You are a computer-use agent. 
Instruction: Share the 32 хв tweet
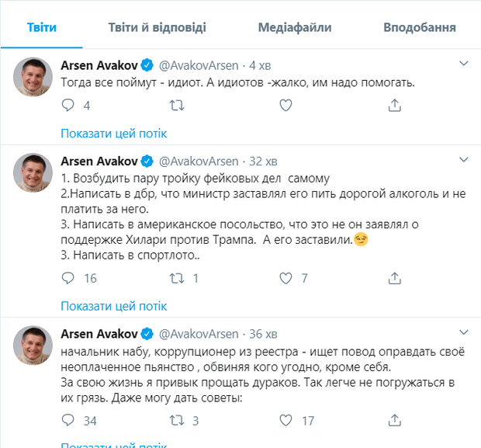pos(394,278)
